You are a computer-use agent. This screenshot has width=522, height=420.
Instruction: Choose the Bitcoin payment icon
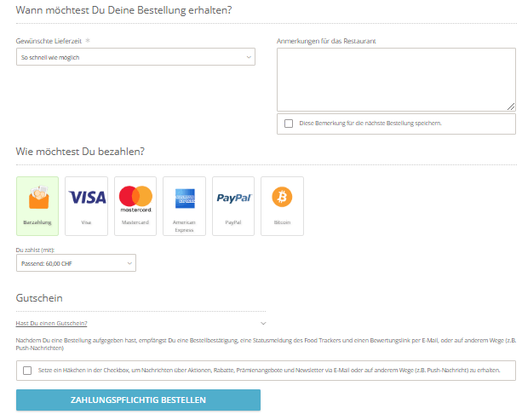coord(282,198)
